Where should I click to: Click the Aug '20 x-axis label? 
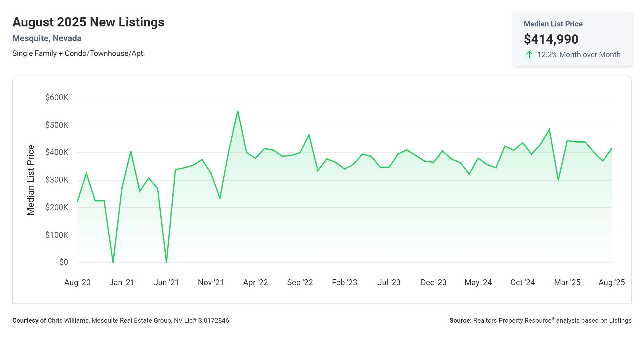pos(77,282)
